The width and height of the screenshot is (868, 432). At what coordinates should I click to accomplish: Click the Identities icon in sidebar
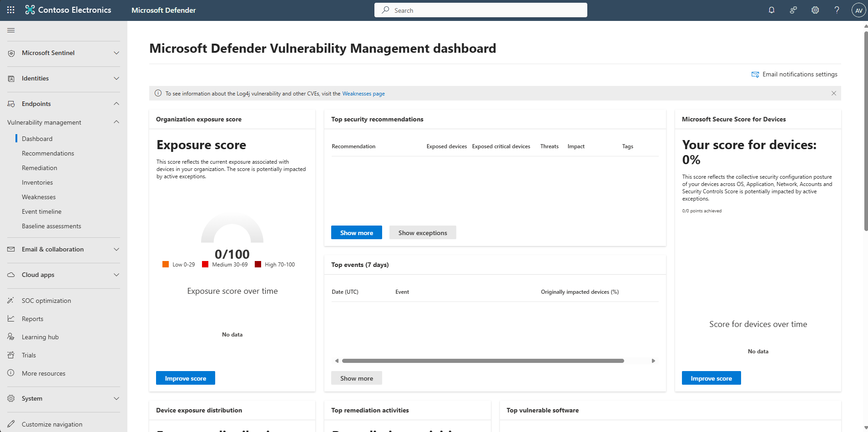click(x=11, y=79)
